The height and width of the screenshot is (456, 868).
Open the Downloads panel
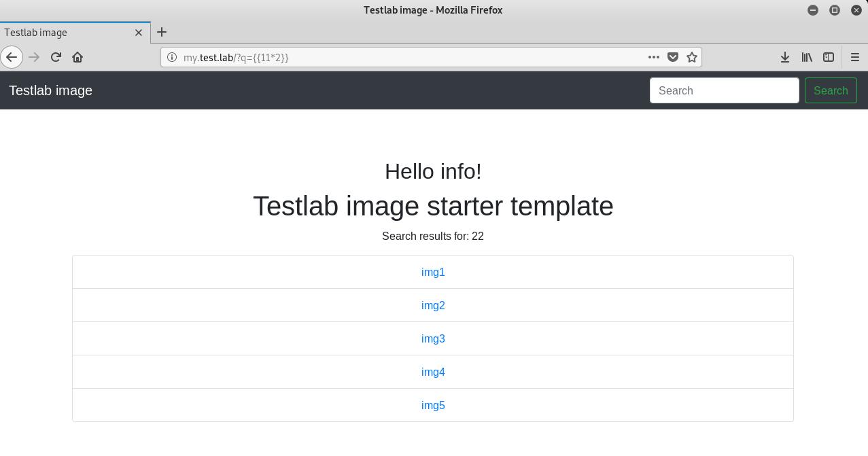[x=785, y=57]
